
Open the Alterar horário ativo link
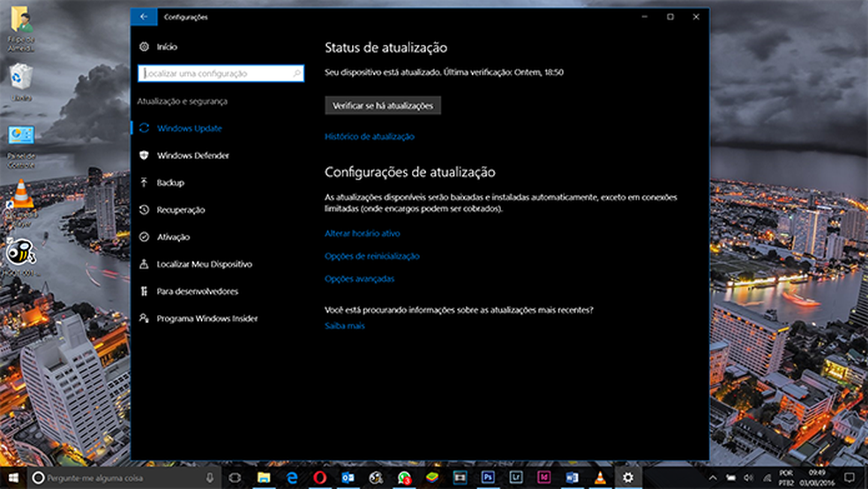click(362, 233)
